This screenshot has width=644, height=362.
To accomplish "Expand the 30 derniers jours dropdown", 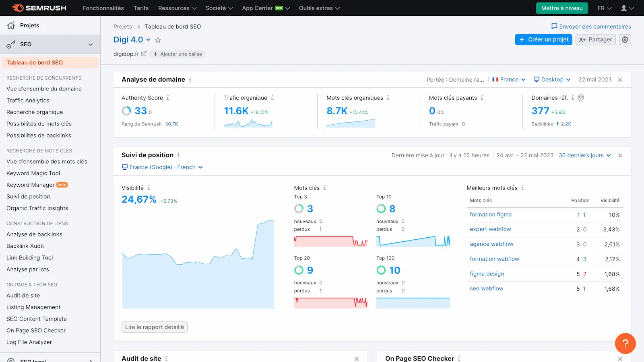I will 584,155.
